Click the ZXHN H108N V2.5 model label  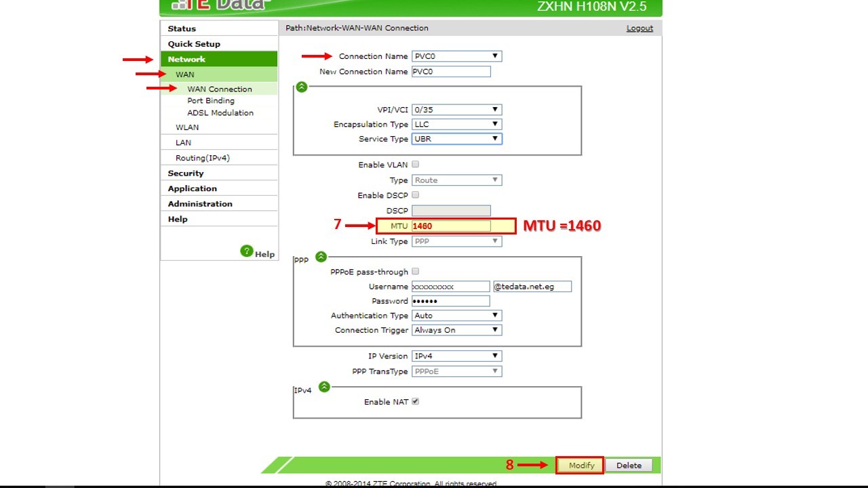592,7
